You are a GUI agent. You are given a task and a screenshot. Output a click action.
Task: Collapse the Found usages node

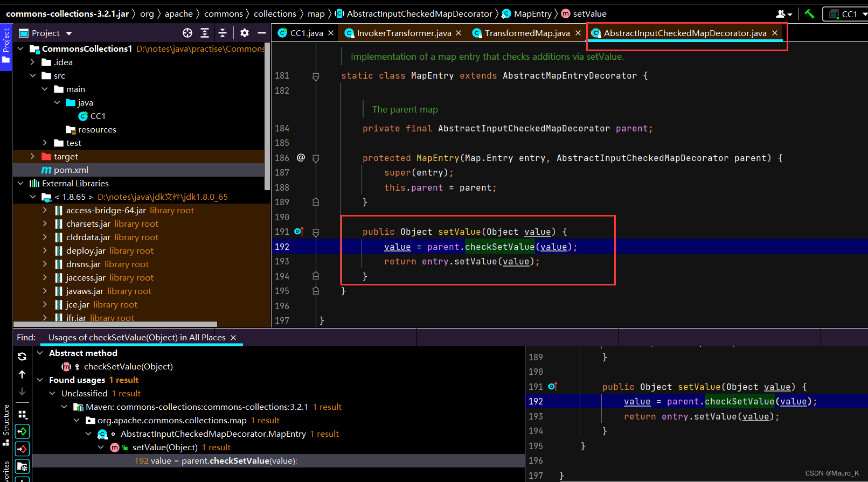40,380
